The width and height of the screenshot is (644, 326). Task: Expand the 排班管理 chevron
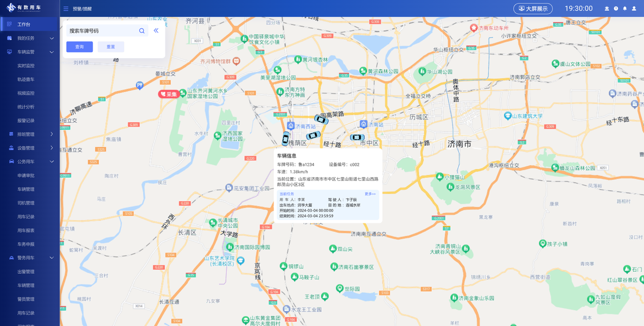pyautogui.click(x=52, y=134)
